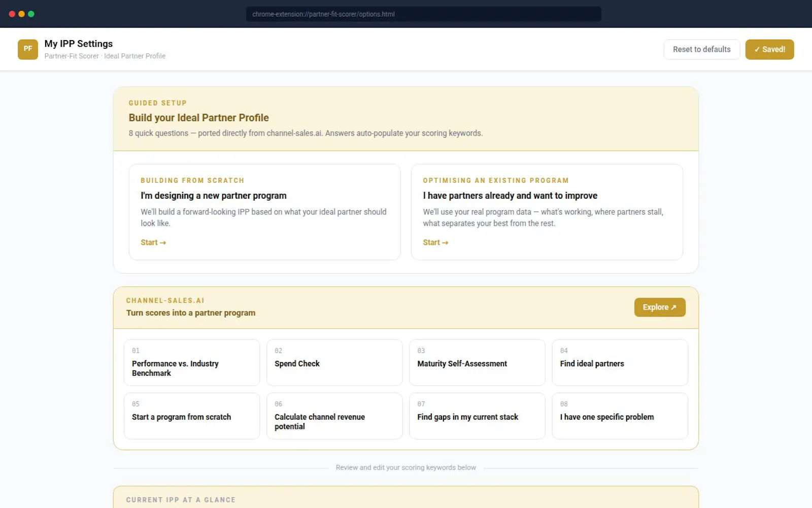The image size is (812, 508).
Task: Start optimising an existing program
Action: pos(435,243)
